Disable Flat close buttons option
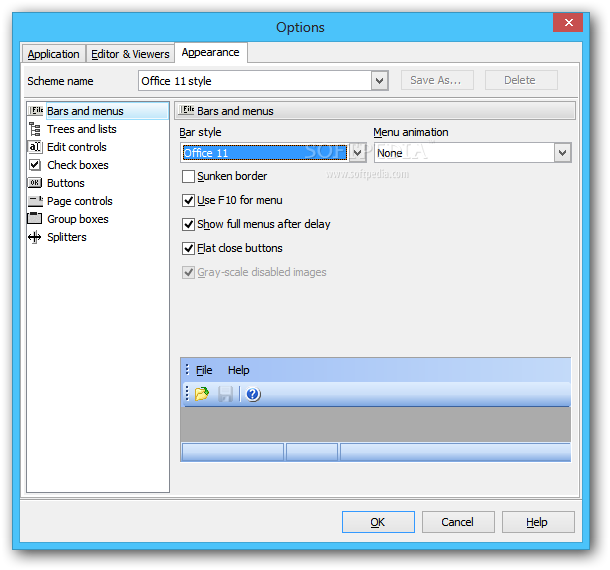The image size is (610, 570). click(188, 248)
